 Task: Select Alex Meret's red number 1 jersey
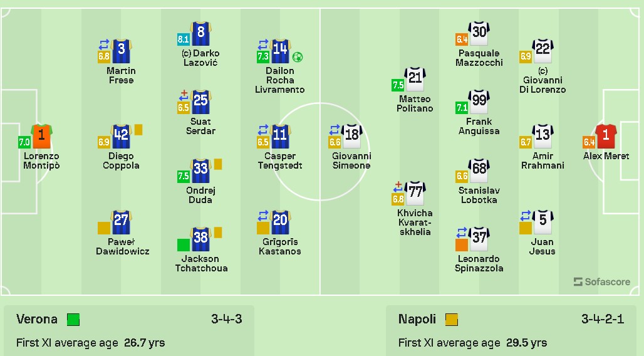point(606,135)
